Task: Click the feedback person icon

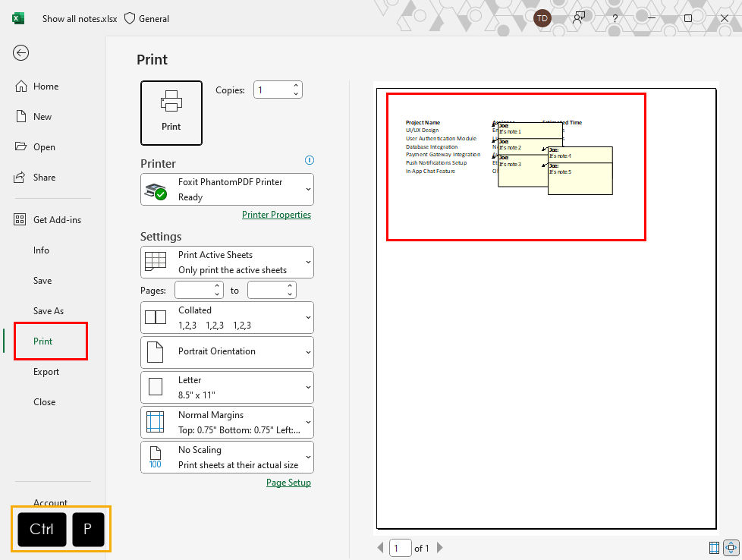Action: [578, 18]
